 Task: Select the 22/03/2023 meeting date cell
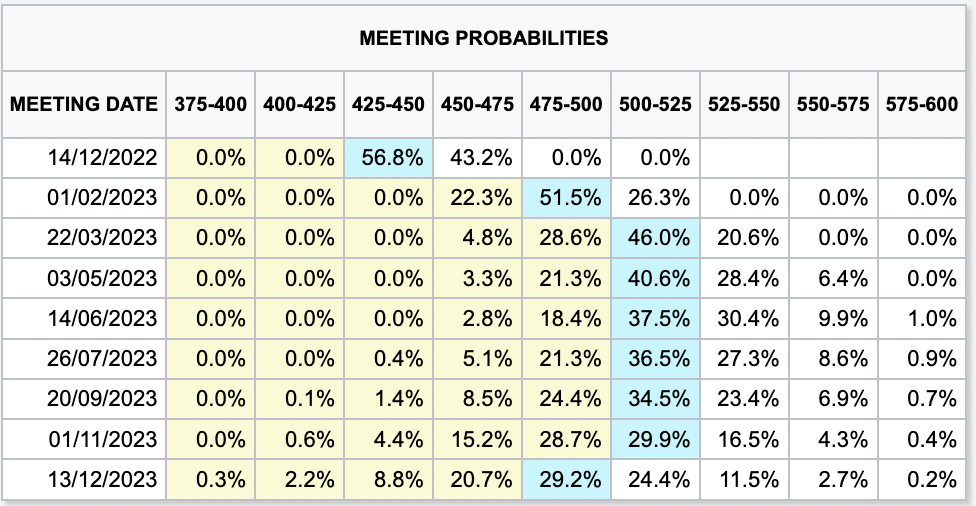click(103, 239)
